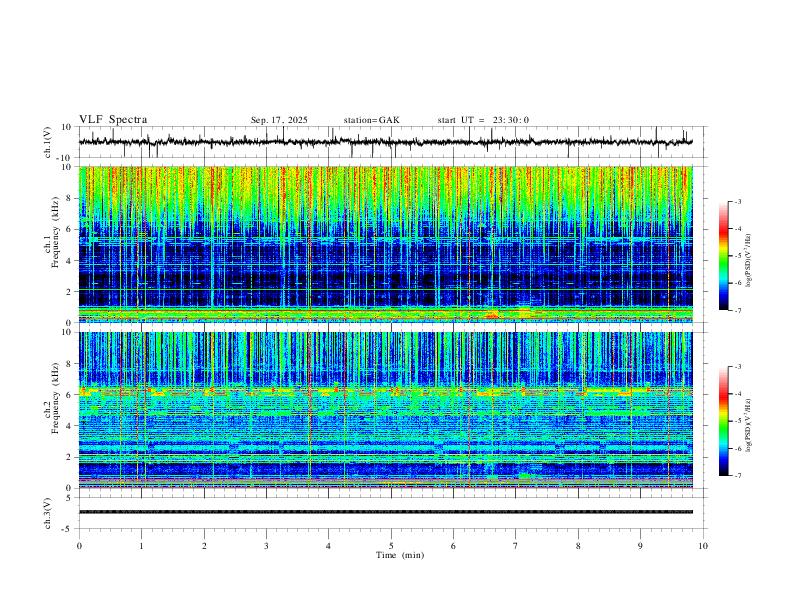792x612 pixels.
Task: Click the 'station=GAK' label
Action: tap(371, 120)
